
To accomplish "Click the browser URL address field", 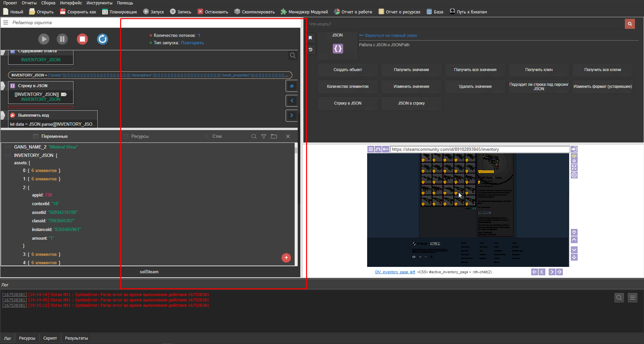I will coord(479,150).
